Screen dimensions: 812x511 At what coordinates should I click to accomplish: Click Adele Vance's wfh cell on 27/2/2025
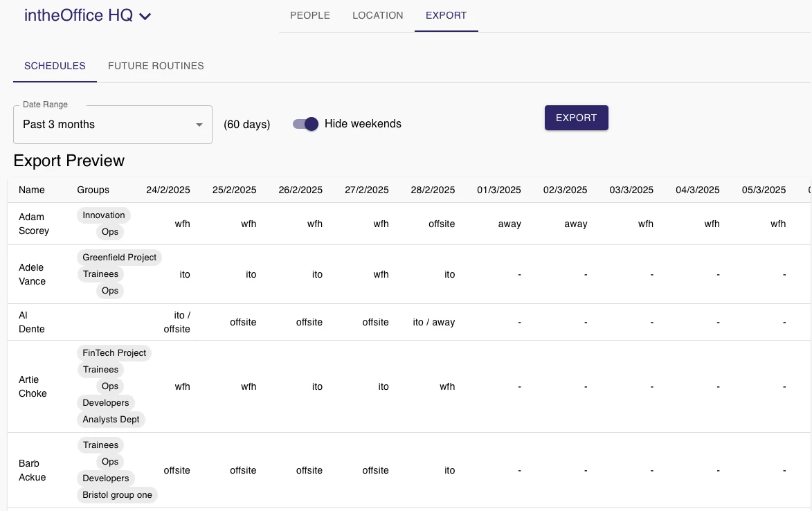pyautogui.click(x=381, y=274)
